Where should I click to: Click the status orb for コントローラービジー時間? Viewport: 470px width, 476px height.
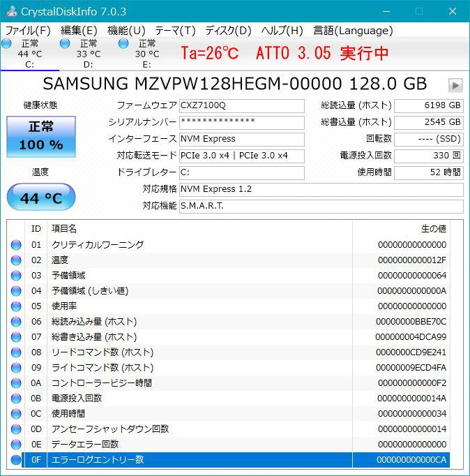coord(16,383)
